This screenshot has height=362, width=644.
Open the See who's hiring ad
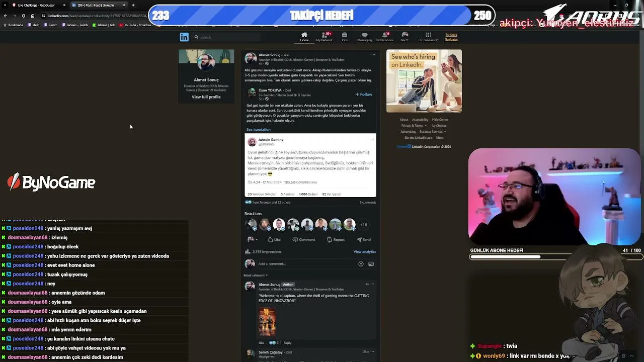(x=424, y=81)
